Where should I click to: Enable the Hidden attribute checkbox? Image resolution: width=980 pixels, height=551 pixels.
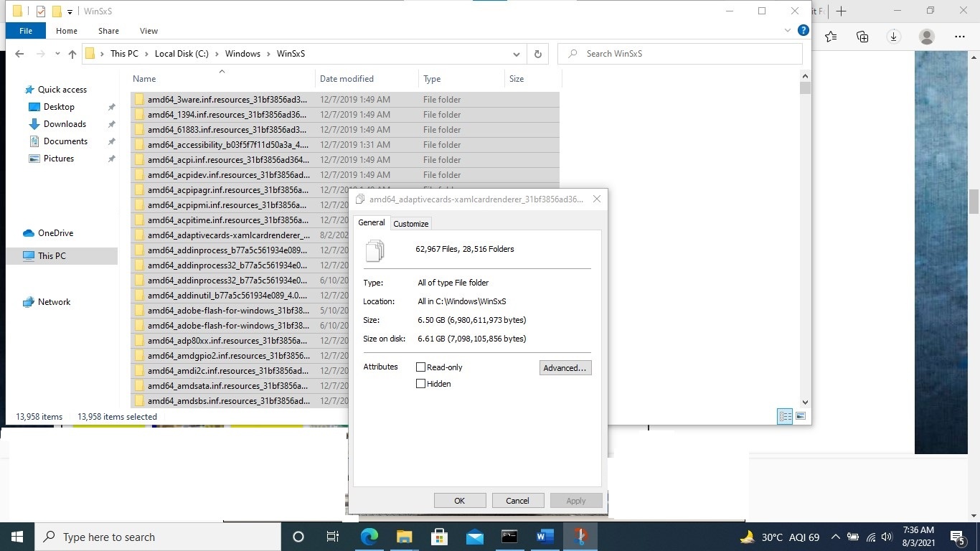point(420,383)
